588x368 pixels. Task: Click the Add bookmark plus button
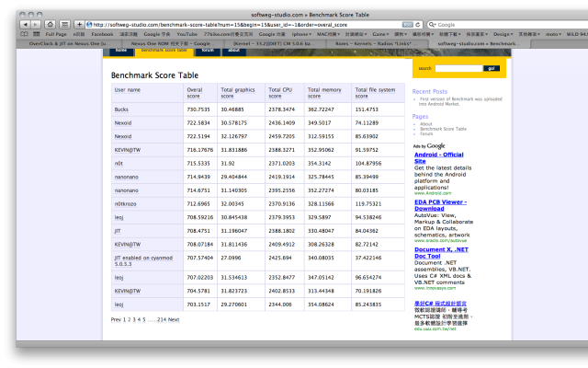(79, 25)
